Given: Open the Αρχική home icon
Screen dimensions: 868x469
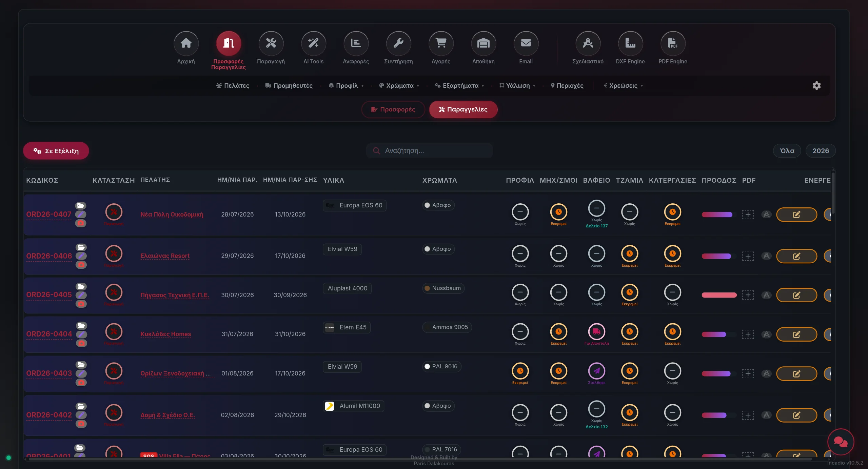Looking at the screenshot, I should pyautogui.click(x=186, y=43).
